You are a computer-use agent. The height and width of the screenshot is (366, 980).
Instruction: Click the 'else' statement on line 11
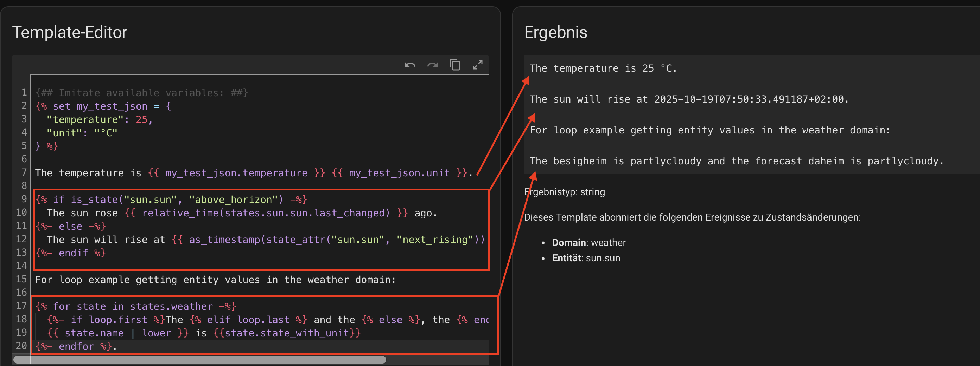[x=70, y=227]
